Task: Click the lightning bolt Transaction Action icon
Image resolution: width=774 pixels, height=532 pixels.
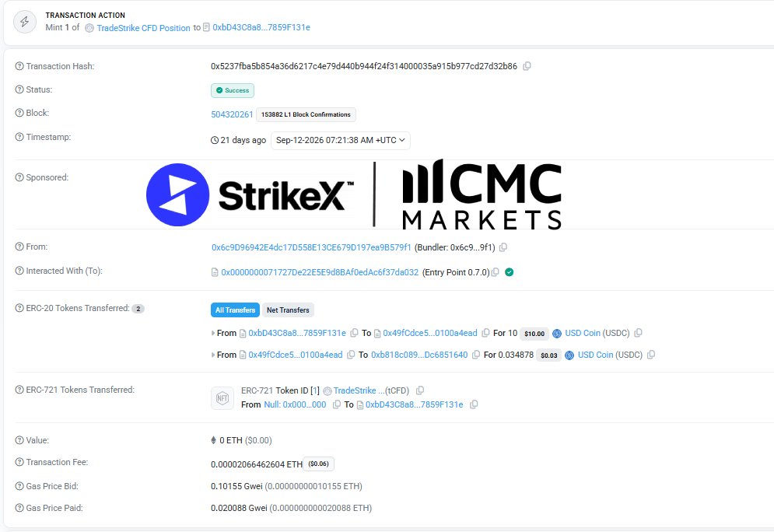Action: 25,22
